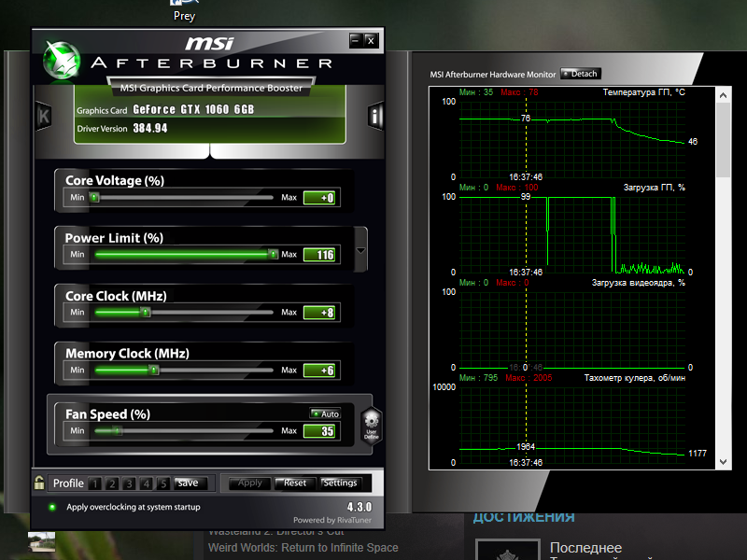Click the Fan Speed 35 value field
747x560 pixels.
(x=319, y=431)
